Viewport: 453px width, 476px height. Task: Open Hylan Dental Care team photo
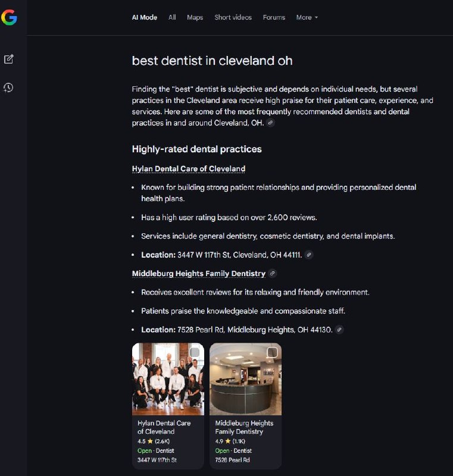coord(168,379)
